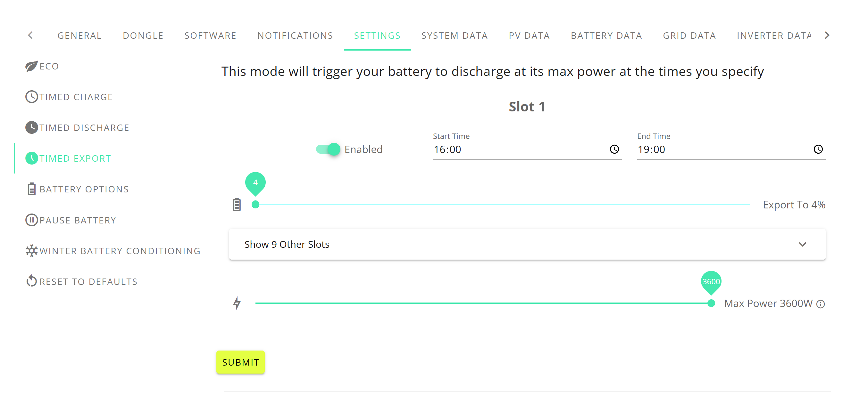Open the Eco mode leaf icon

[x=31, y=66]
